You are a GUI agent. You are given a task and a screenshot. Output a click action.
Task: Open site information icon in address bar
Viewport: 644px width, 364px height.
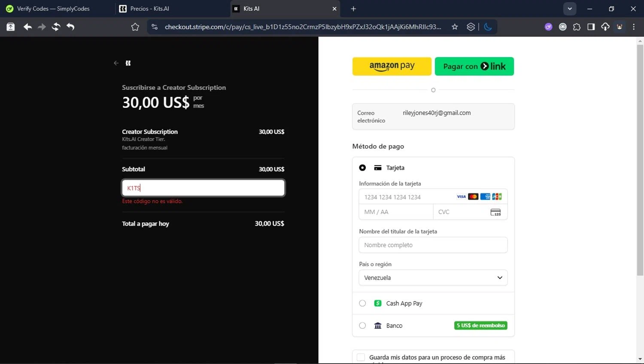155,27
